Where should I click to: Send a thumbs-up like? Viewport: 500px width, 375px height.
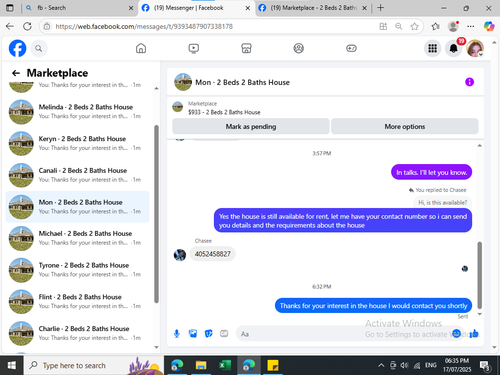(x=474, y=333)
